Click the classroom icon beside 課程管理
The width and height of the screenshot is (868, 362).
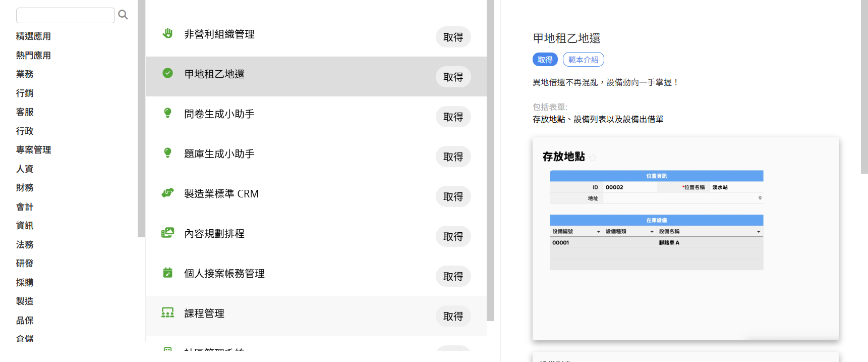[167, 313]
